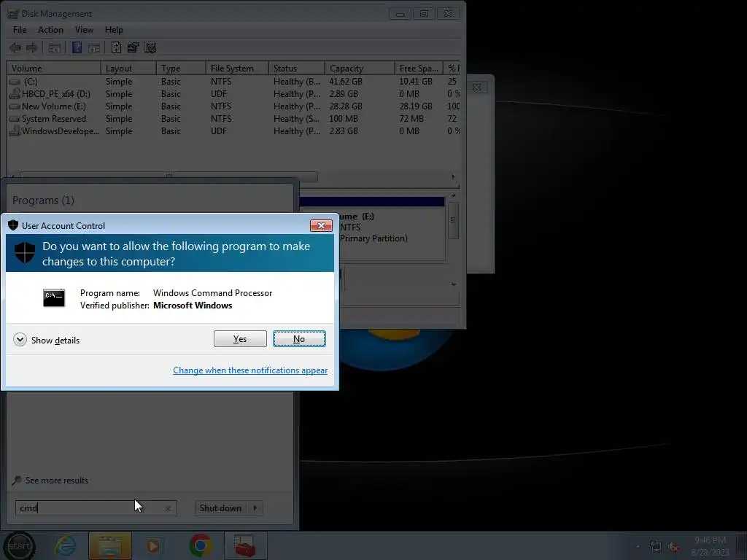This screenshot has height=560, width=747.
Task: Show hidden system tray icons
Action: [x=638, y=546]
